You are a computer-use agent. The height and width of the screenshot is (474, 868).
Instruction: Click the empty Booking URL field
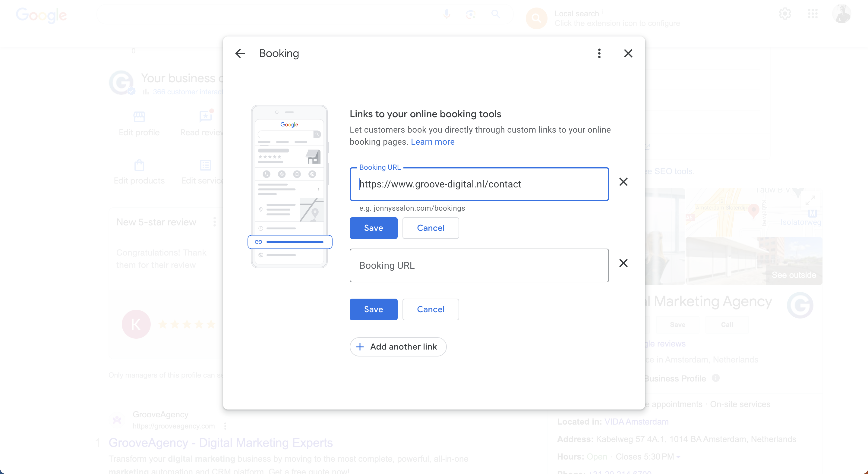[x=479, y=265]
